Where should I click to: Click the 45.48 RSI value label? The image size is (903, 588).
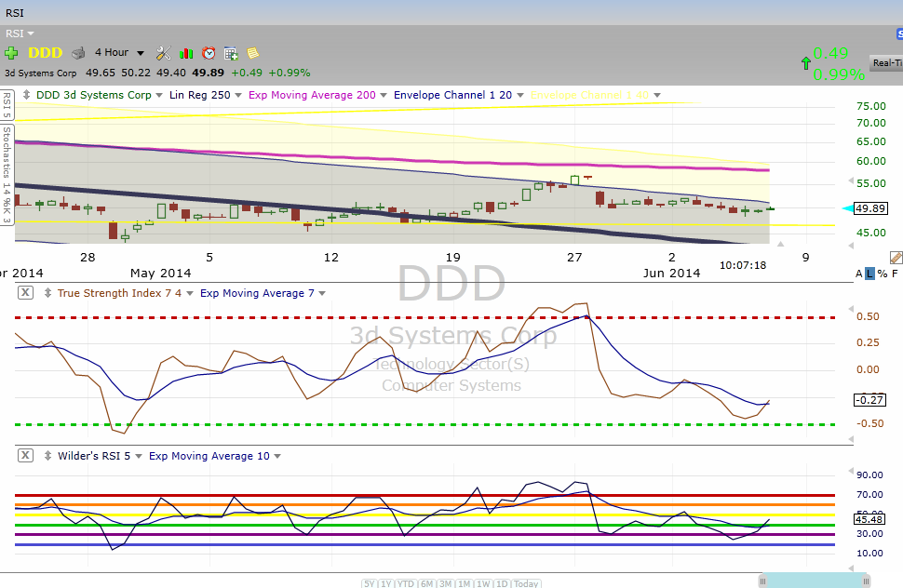coord(869,519)
